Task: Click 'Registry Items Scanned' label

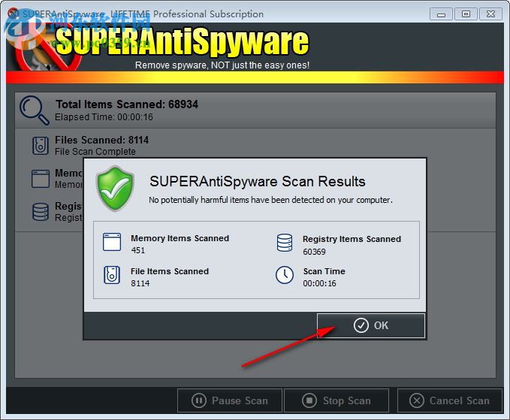Action: pos(352,239)
